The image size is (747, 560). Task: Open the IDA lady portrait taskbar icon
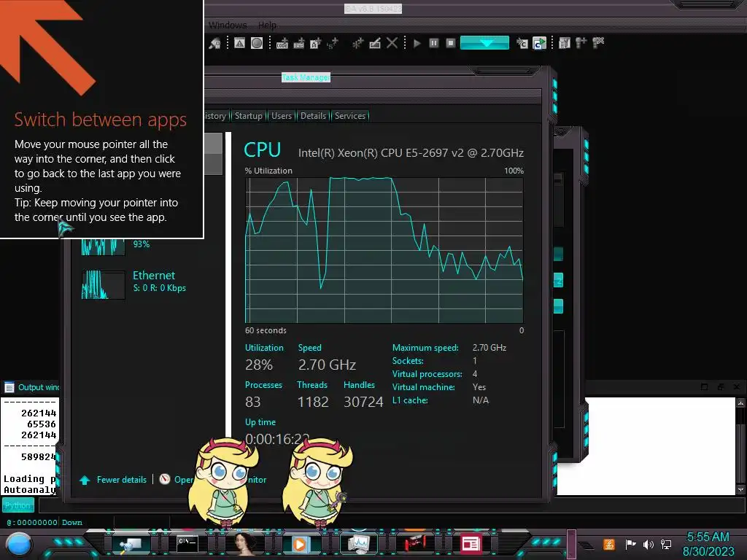(244, 544)
